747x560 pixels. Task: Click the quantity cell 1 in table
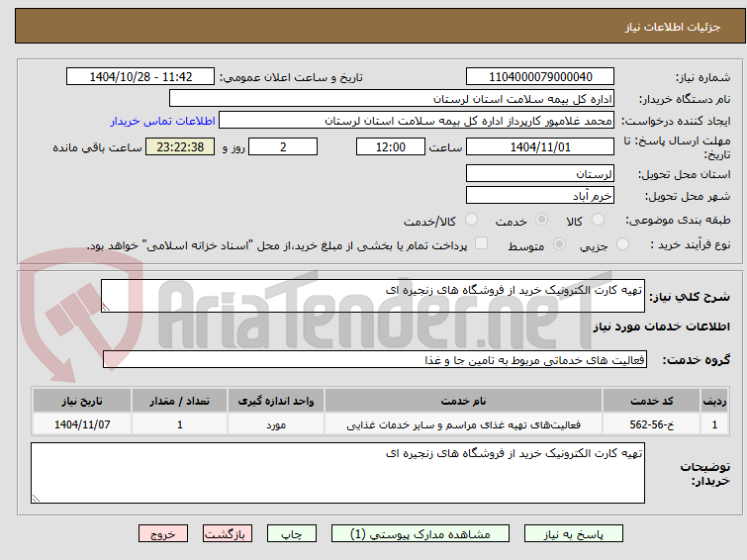[x=180, y=424]
